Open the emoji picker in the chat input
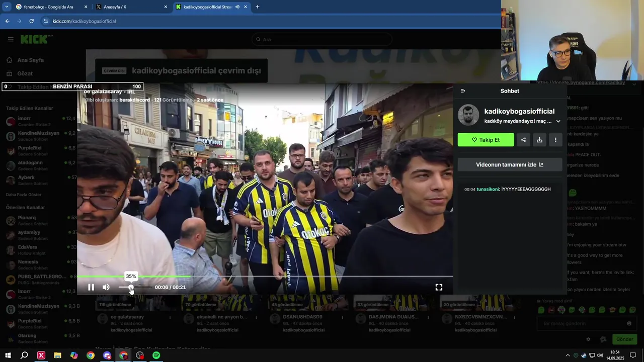The height and width of the screenshot is (362, 644). point(629,323)
